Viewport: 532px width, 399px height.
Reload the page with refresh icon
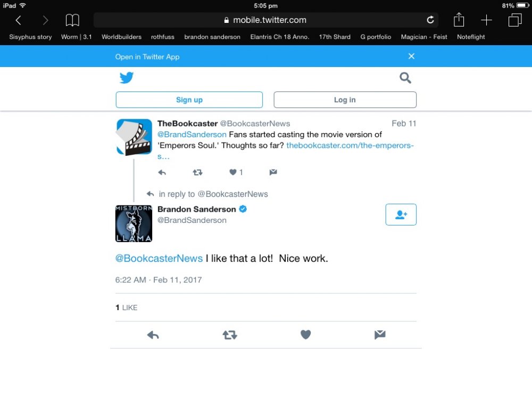[430, 20]
